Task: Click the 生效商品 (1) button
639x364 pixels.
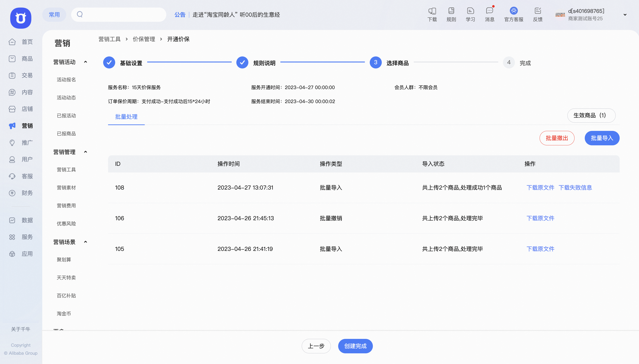Action: coord(591,116)
